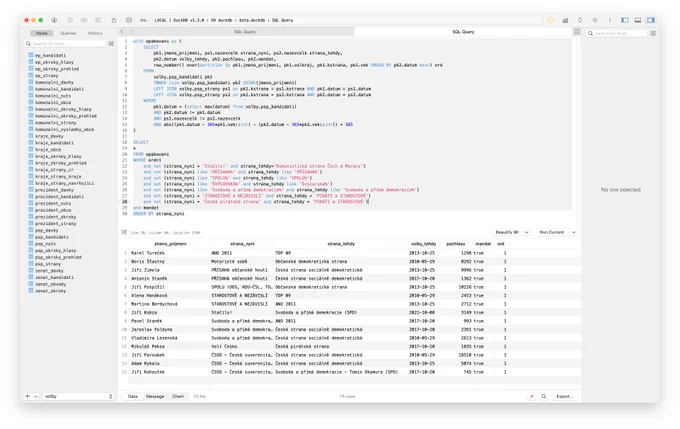Select the Mikuláš Peksa cell
The image size is (680, 429).
click(169, 347)
